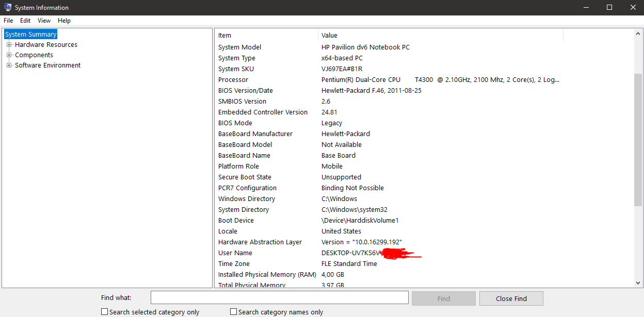644x317 pixels.
Task: Click the 'Binding Not Possible' value
Action: coord(352,188)
